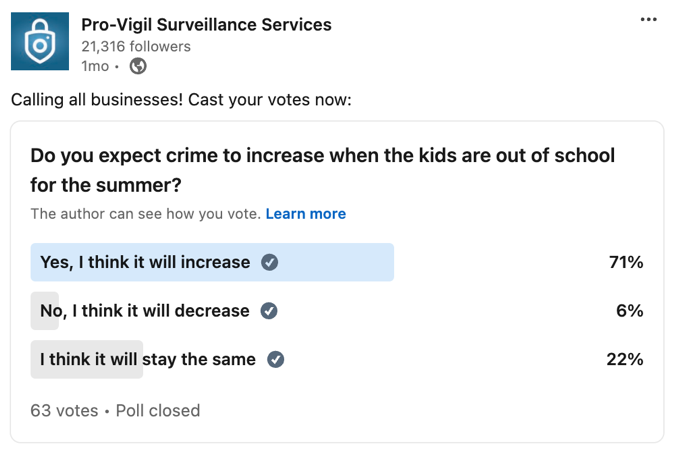The width and height of the screenshot is (679, 451).
Task: Click the 71% result value
Action: (626, 262)
